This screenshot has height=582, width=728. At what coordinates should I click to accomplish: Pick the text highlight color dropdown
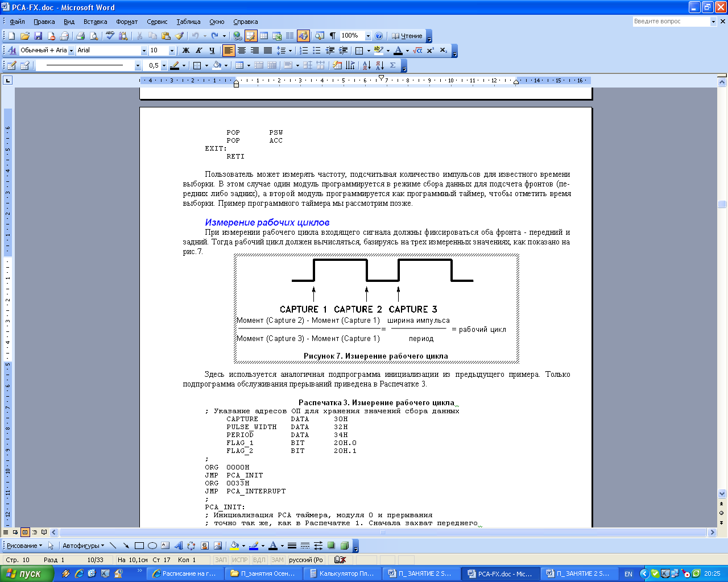pyautogui.click(x=388, y=51)
